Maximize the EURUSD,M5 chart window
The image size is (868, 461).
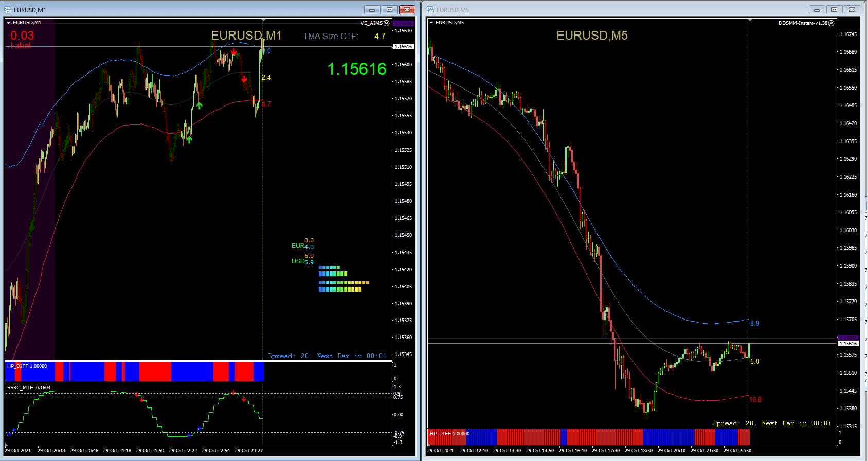click(x=834, y=10)
